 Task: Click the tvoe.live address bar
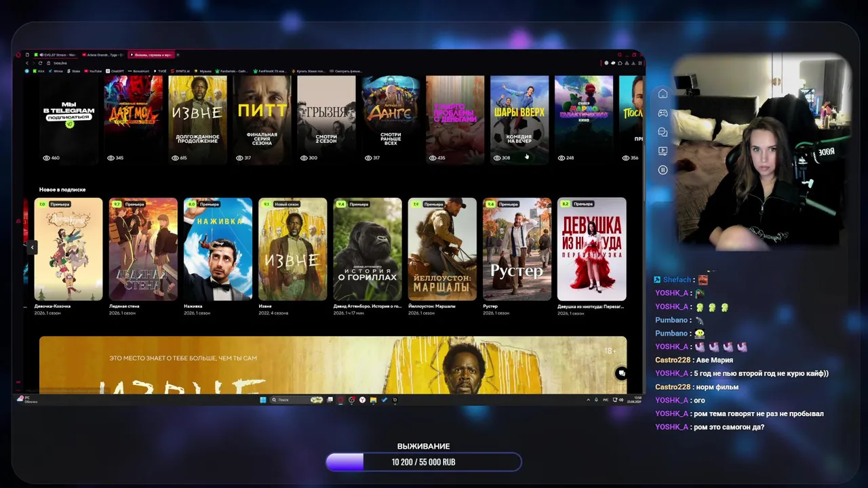60,63
